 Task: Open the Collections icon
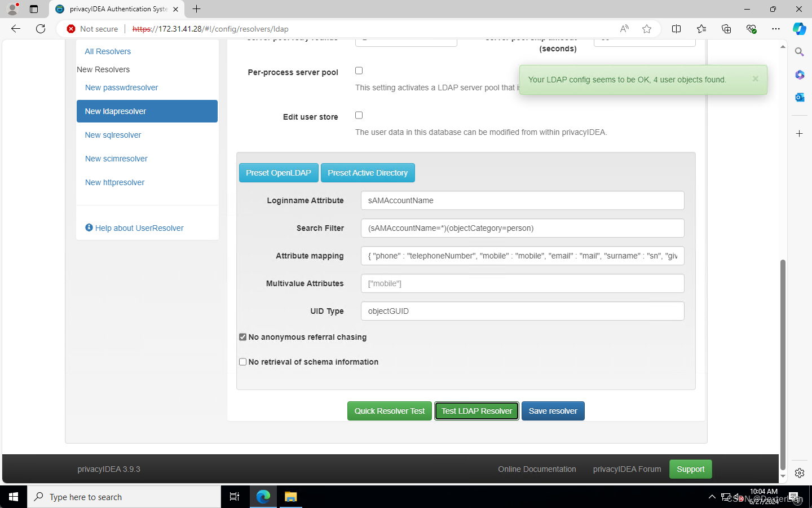726,29
